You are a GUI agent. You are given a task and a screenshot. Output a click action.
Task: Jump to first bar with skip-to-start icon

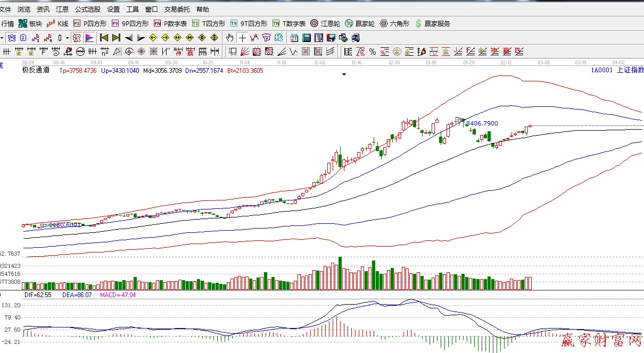[x=104, y=38]
